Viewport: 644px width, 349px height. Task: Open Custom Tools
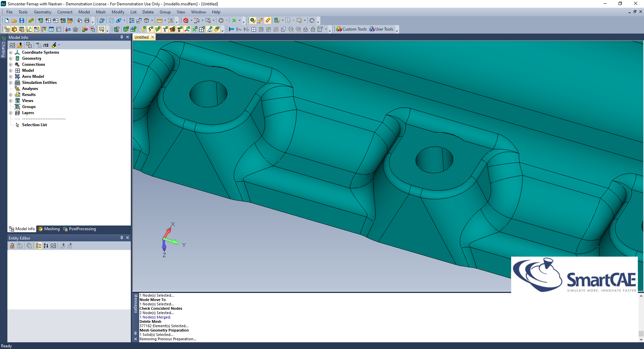coord(352,29)
